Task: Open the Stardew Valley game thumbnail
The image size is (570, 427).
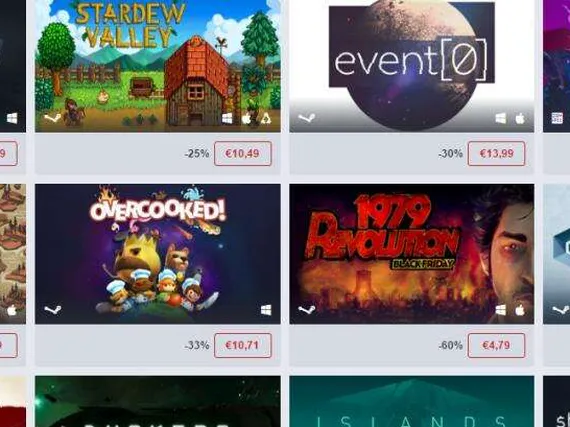Action: click(x=158, y=66)
